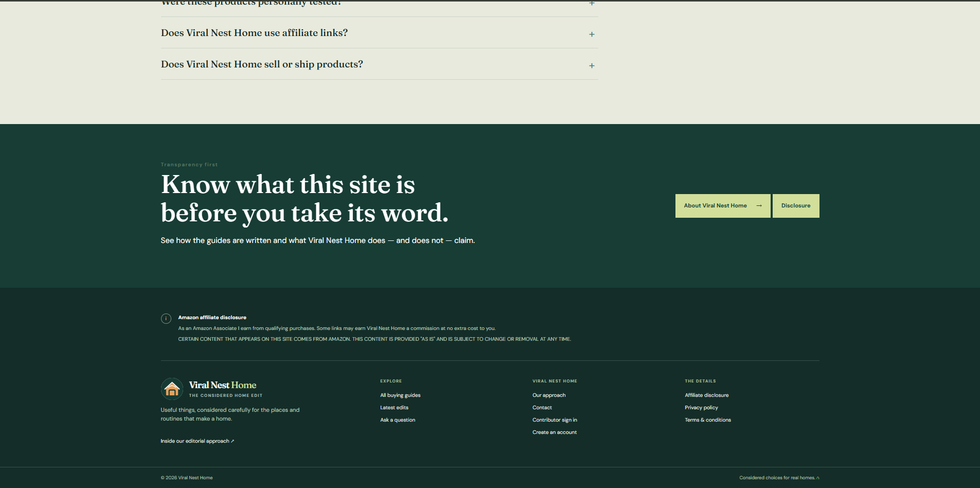980x488 pixels.
Task: Open Terms & conditions link
Action: click(x=707, y=420)
